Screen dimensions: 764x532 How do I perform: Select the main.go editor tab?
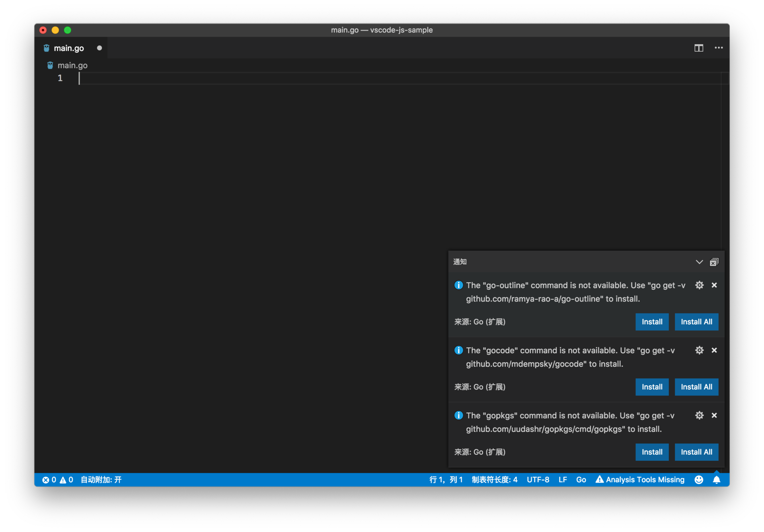(69, 48)
